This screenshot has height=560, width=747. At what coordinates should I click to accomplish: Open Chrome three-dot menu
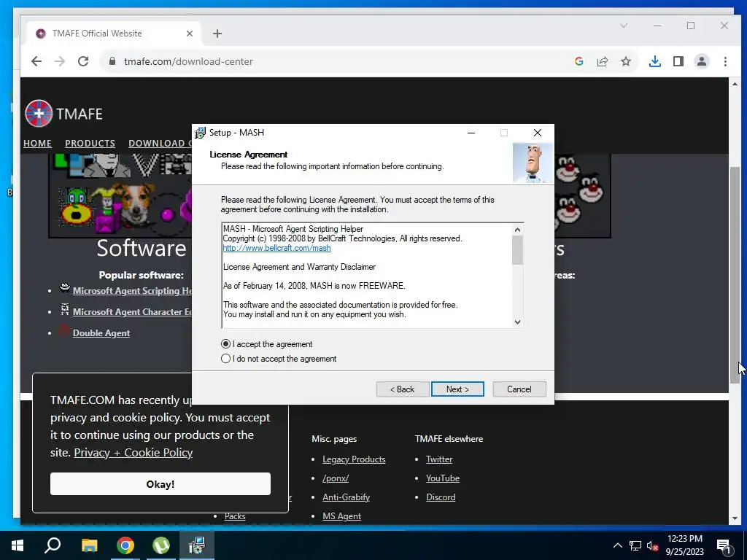point(725,61)
